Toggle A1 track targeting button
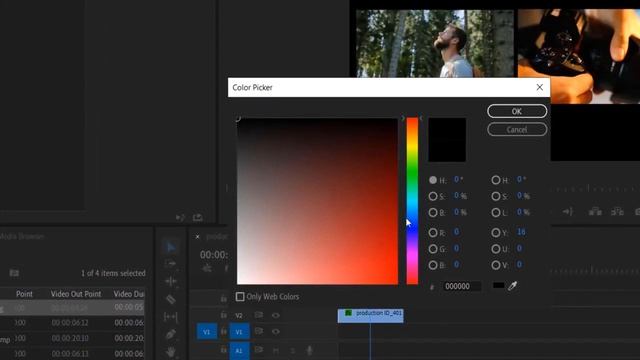Image resolution: width=640 pixels, height=360 pixels. (x=239, y=351)
